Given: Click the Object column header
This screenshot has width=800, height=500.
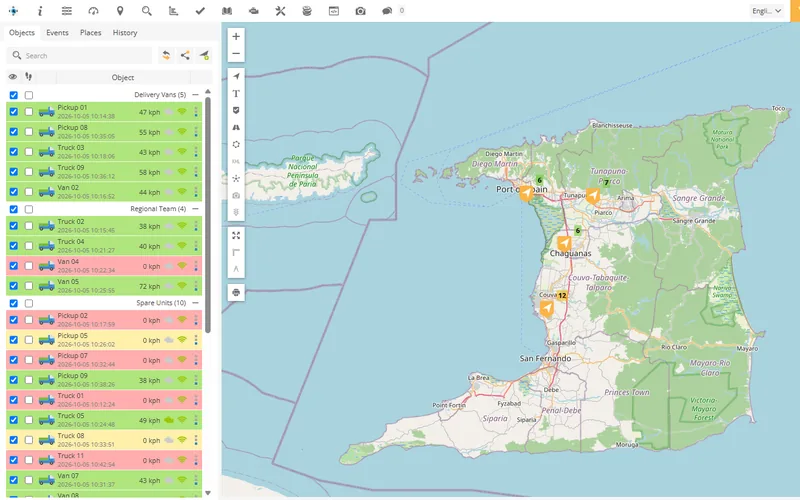Looking at the screenshot, I should pyautogui.click(x=123, y=78).
